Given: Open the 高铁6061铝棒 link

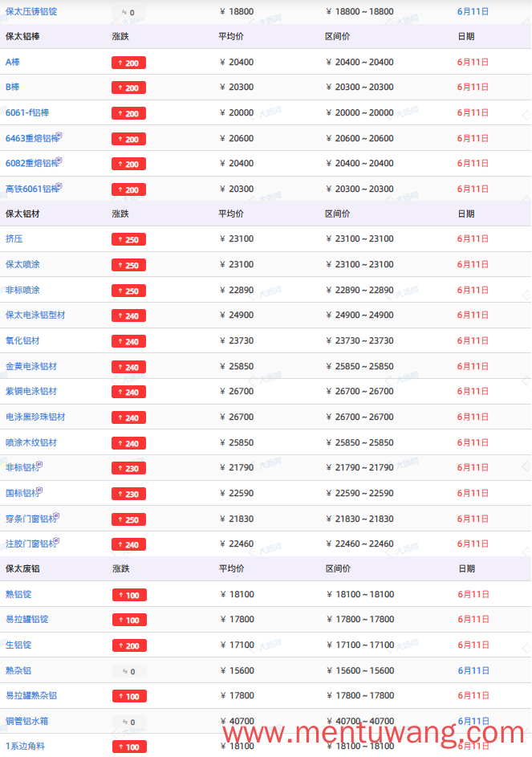Looking at the screenshot, I should coord(31,189).
